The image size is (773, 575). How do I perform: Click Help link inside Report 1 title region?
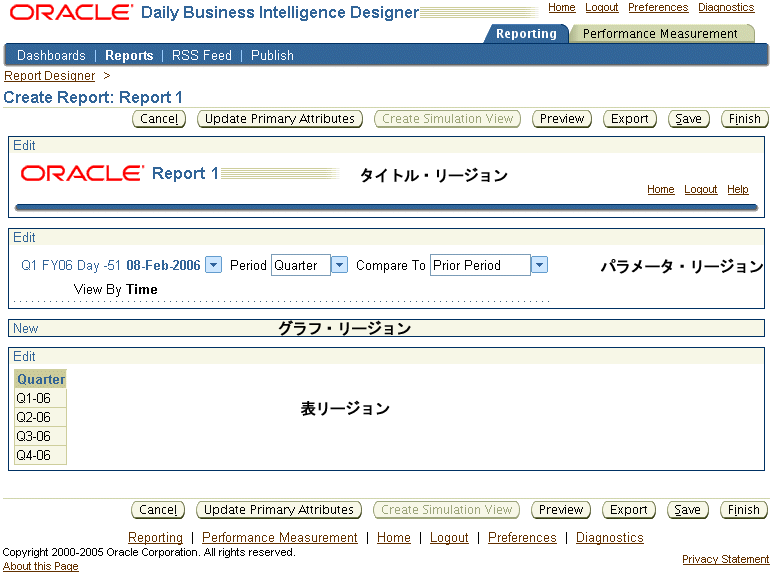point(738,189)
